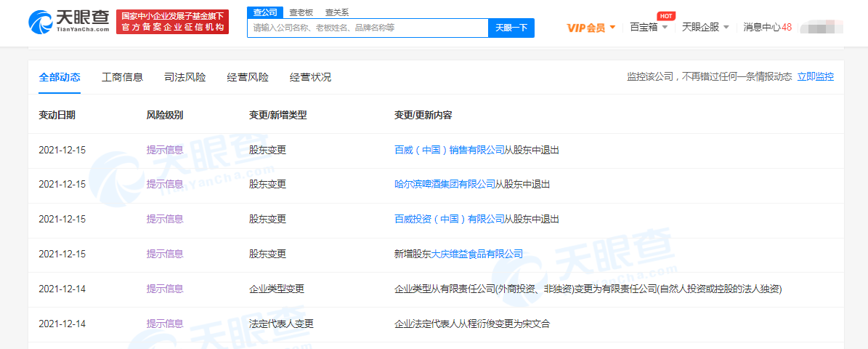Switch to 经营风险 tab
This screenshot has height=349, width=868.
pos(248,77)
